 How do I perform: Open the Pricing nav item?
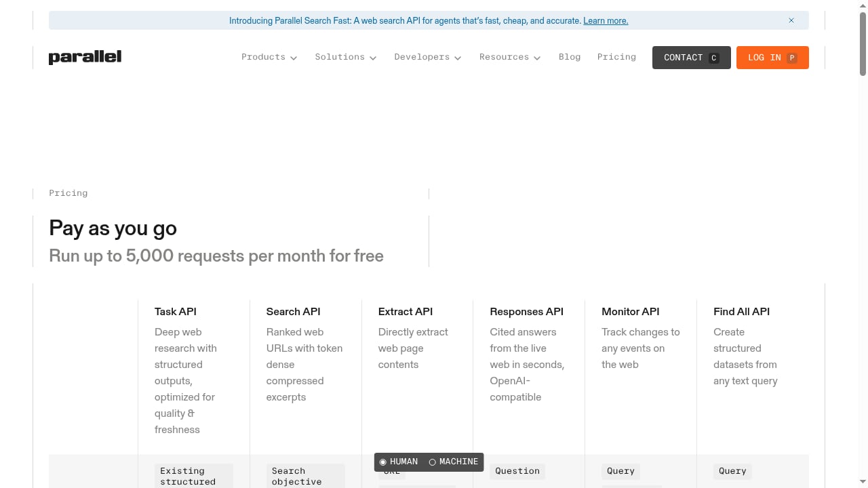pyautogui.click(x=616, y=57)
